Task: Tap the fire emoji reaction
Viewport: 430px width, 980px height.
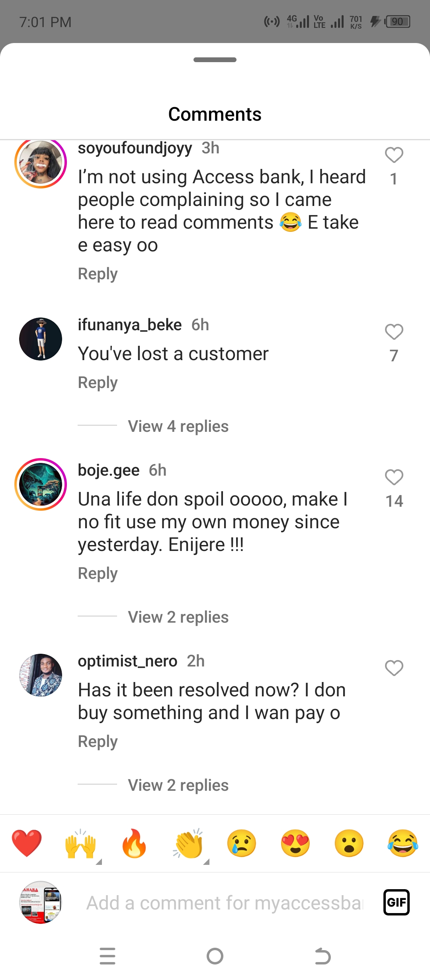Action: click(134, 843)
